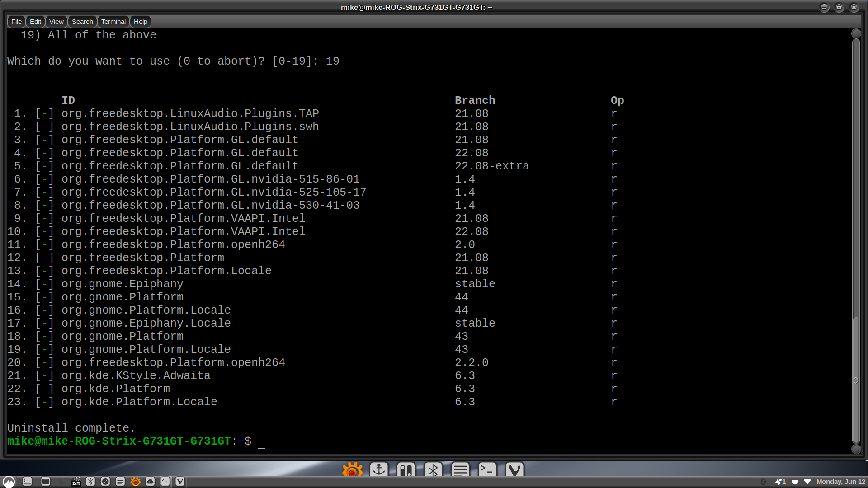Click the 'nvidia-530-41-03' package entry

(211, 205)
